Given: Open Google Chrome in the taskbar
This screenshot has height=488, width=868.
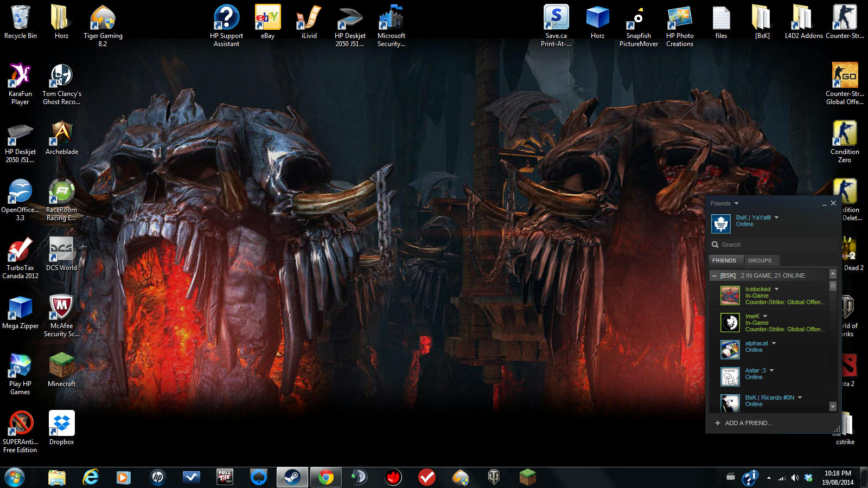Looking at the screenshot, I should (x=325, y=477).
